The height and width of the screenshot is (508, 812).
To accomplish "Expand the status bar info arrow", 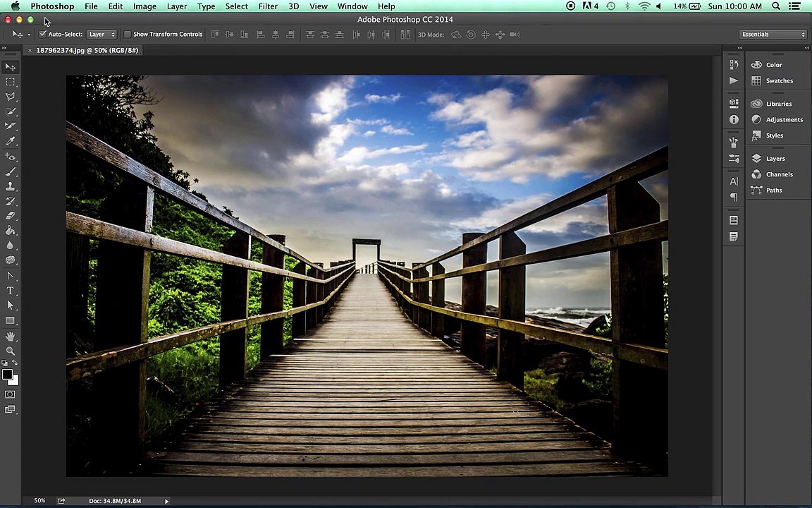I will [166, 501].
